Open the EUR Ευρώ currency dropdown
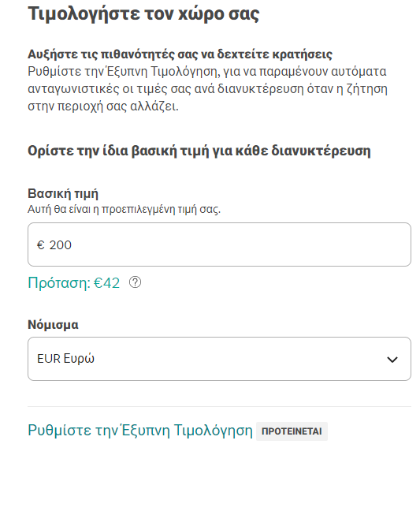The height and width of the screenshot is (515, 420). [219, 359]
